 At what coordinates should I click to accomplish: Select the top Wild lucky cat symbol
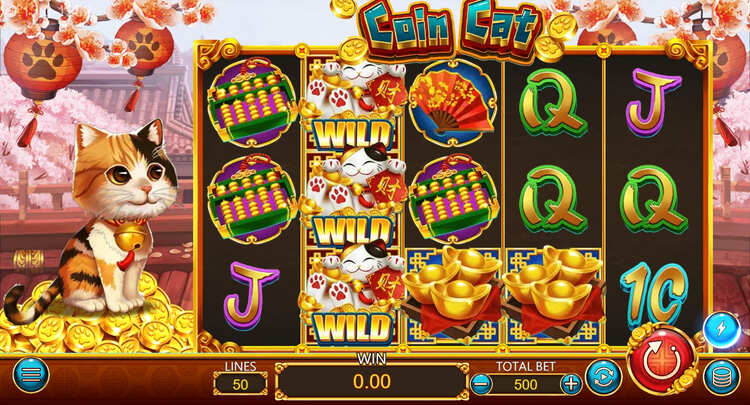pos(353,103)
